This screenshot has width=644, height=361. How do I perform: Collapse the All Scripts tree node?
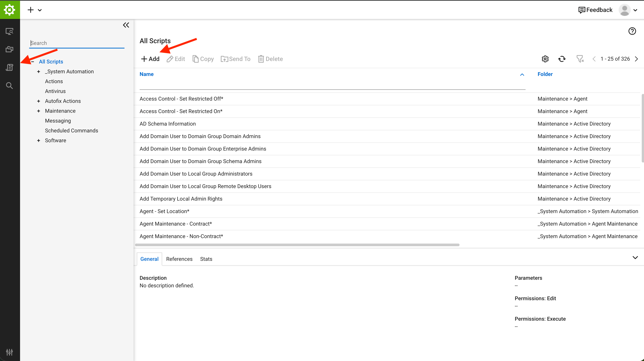33,62
